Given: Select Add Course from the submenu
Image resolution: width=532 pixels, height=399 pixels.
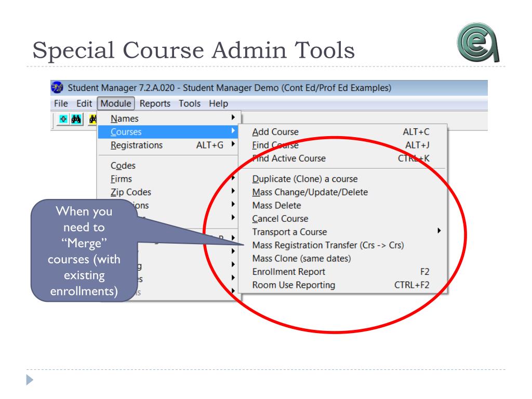Looking at the screenshot, I should click(x=343, y=131).
